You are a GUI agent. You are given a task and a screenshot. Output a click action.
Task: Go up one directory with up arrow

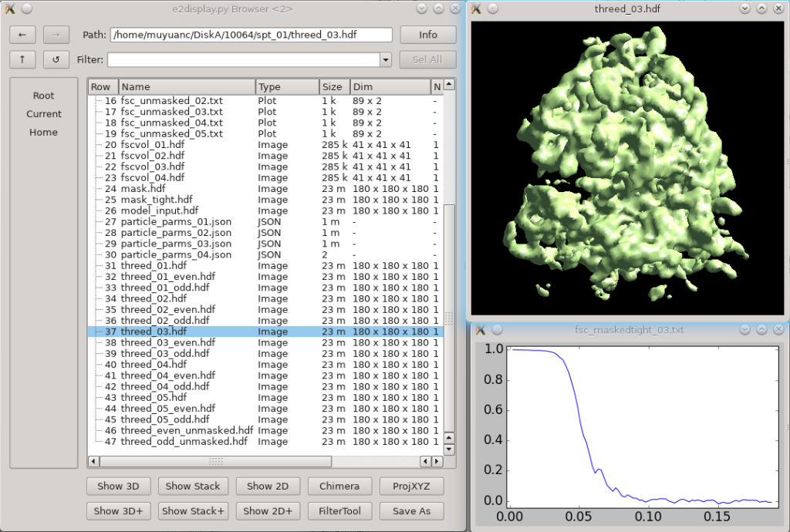[22, 59]
